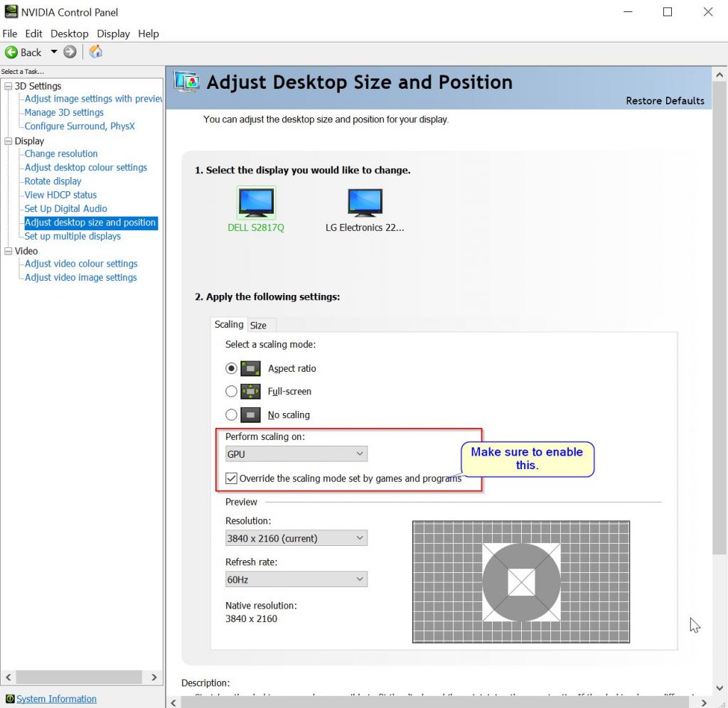Select Adjust desktop size and position

[x=90, y=222]
